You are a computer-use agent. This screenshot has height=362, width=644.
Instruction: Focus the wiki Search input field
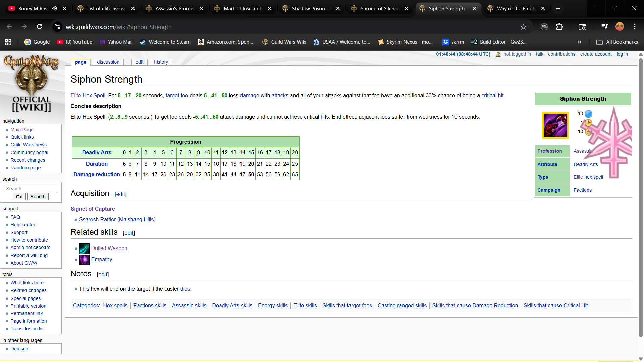pyautogui.click(x=31, y=189)
